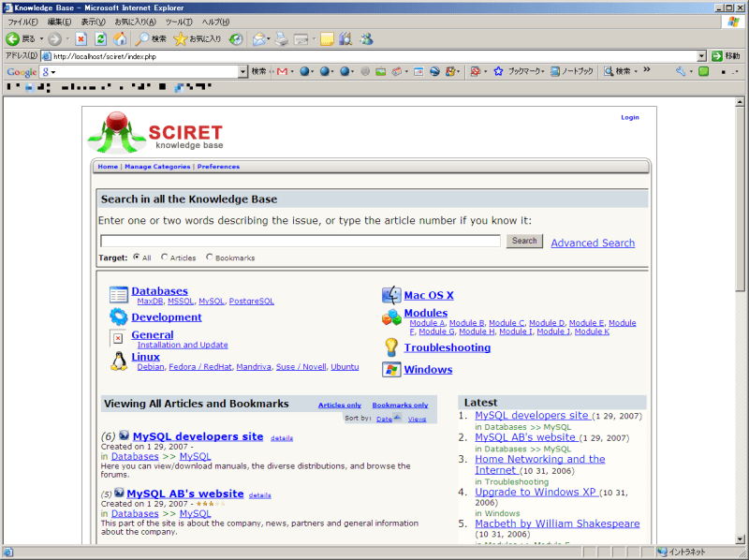Click the browser Home toolbar icon

tap(121, 39)
